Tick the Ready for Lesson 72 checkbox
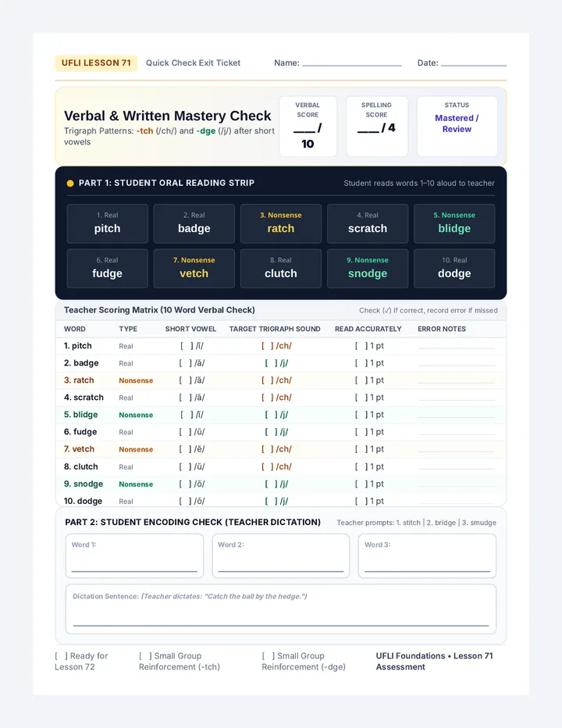The image size is (562, 728). coord(61,655)
